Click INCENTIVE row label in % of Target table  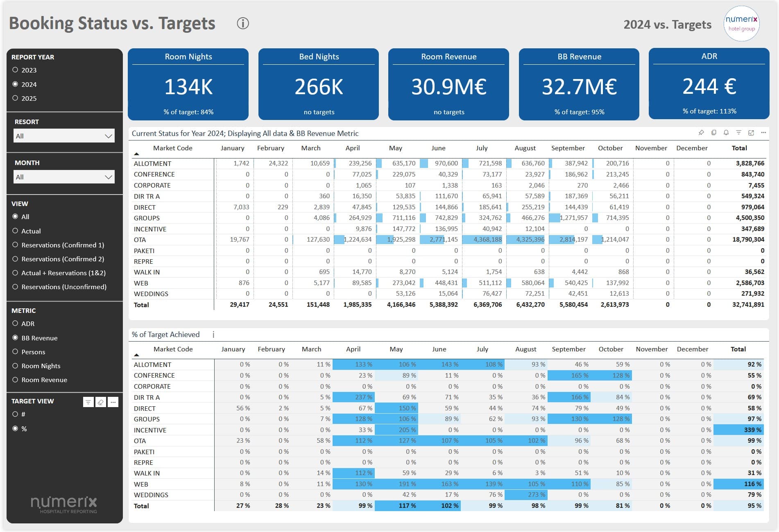150,430
